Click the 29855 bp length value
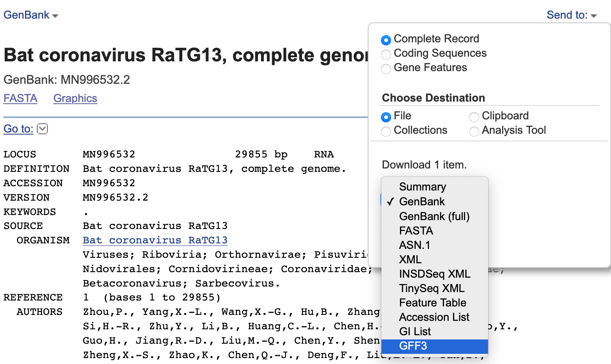This screenshot has height=364, width=611. tap(261, 154)
